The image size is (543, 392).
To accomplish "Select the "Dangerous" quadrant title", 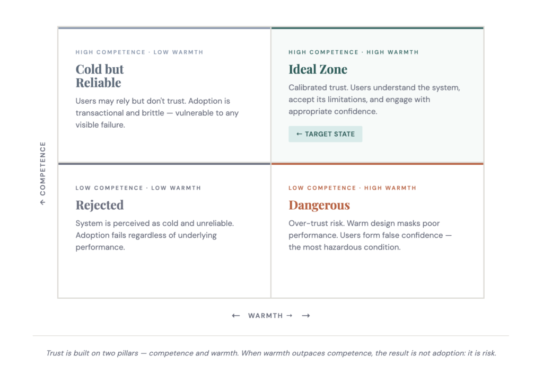I will [319, 205].
